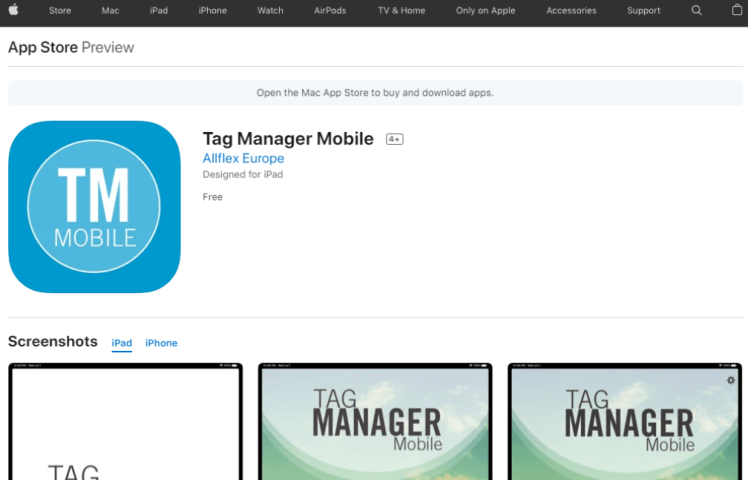Screen dimensions: 748x480
Task: Open the third screenshot with gear
Action: point(624,421)
